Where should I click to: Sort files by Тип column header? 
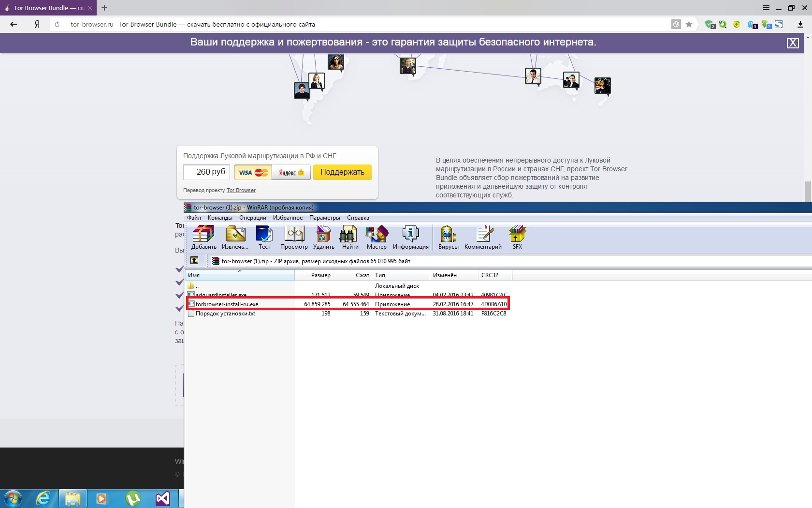tap(401, 275)
